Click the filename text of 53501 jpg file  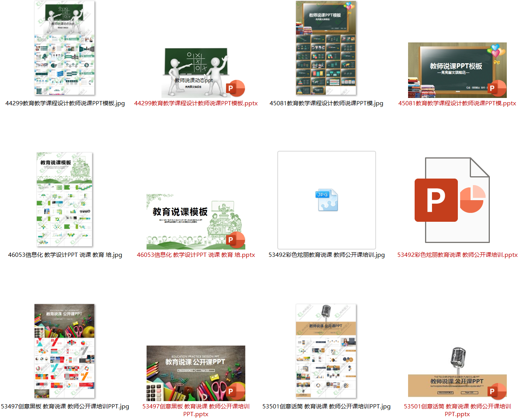tap(326, 407)
